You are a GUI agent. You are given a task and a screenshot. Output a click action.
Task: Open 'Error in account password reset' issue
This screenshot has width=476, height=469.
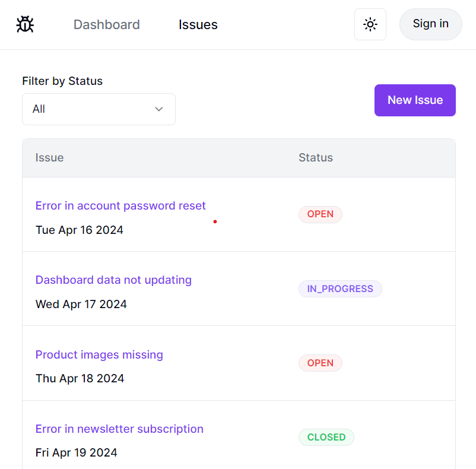tap(120, 206)
